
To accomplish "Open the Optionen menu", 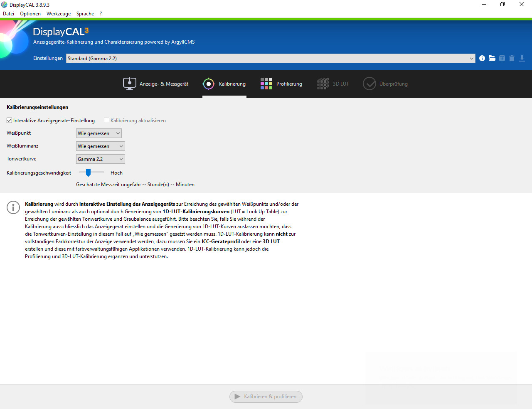I will [x=30, y=14].
